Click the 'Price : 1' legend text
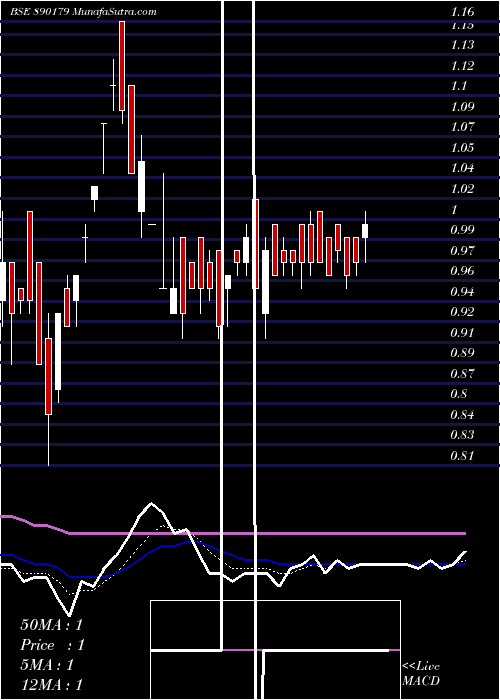Image resolution: width=500 pixels, height=700 pixels. (52, 645)
